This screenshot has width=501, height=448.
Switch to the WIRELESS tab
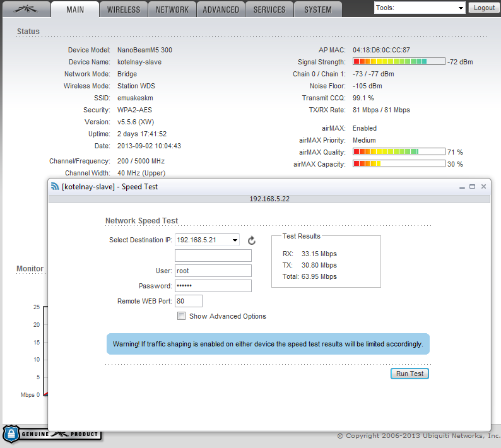123,9
